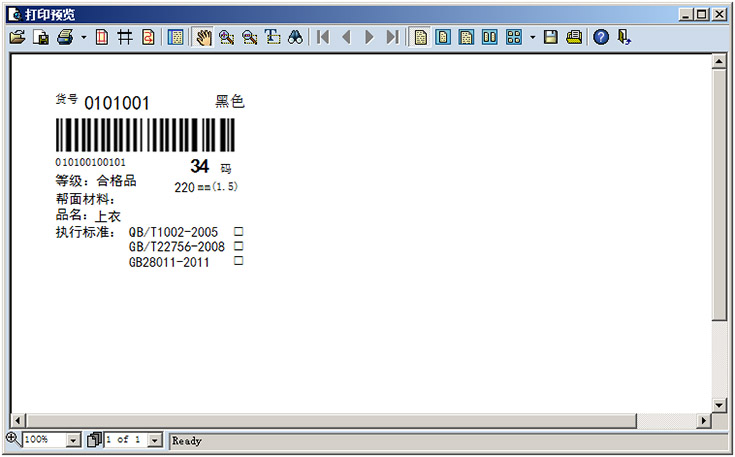Switch to whole page fit view
Screen dimensions: 735x457
[x=443, y=37]
